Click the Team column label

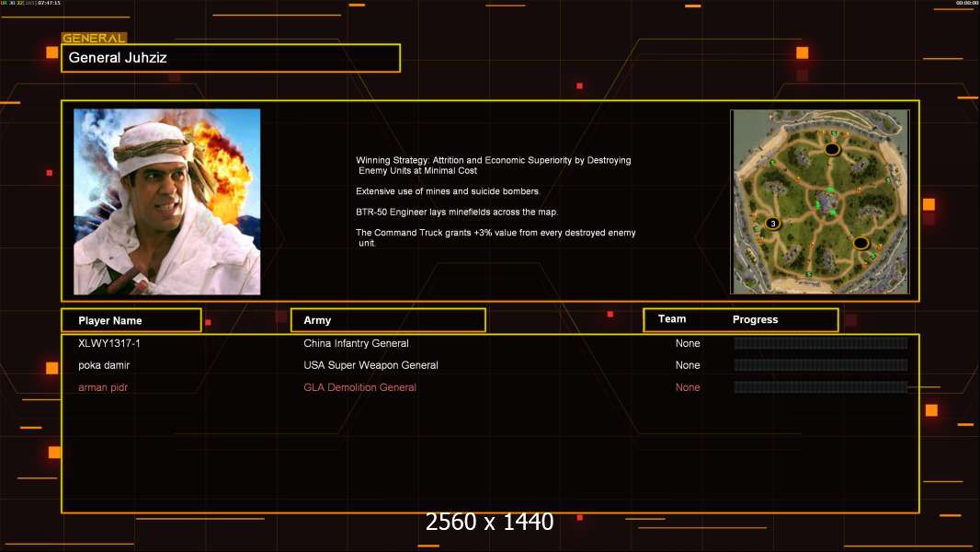point(672,319)
